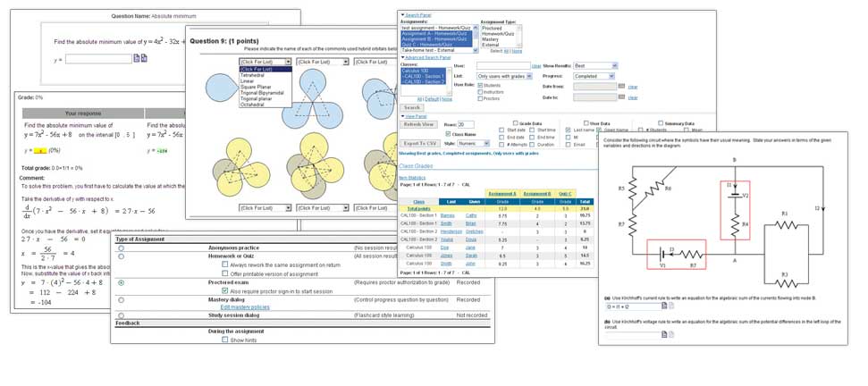Open the top-middle orbital (Click For List) dropdown
This screenshot has height=386, width=868.
tap(323, 62)
